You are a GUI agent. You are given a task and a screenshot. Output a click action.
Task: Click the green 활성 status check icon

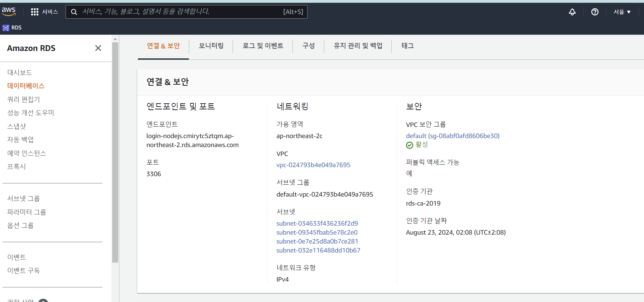point(410,145)
